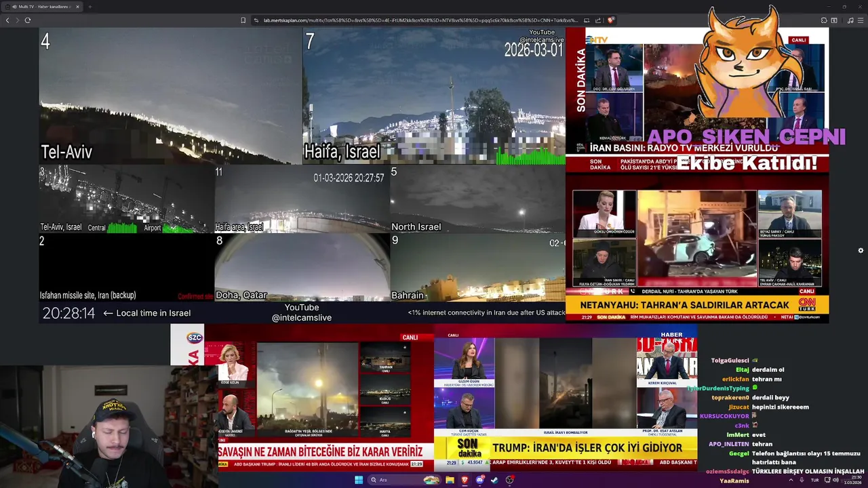Screen dimensions: 868x488
Task: Go forward using the browser forward arrow
Action: point(17,20)
